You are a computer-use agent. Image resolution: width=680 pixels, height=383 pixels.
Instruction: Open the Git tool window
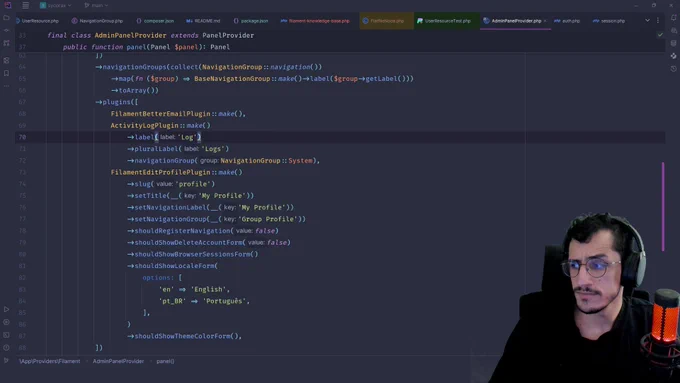[x=6, y=360]
